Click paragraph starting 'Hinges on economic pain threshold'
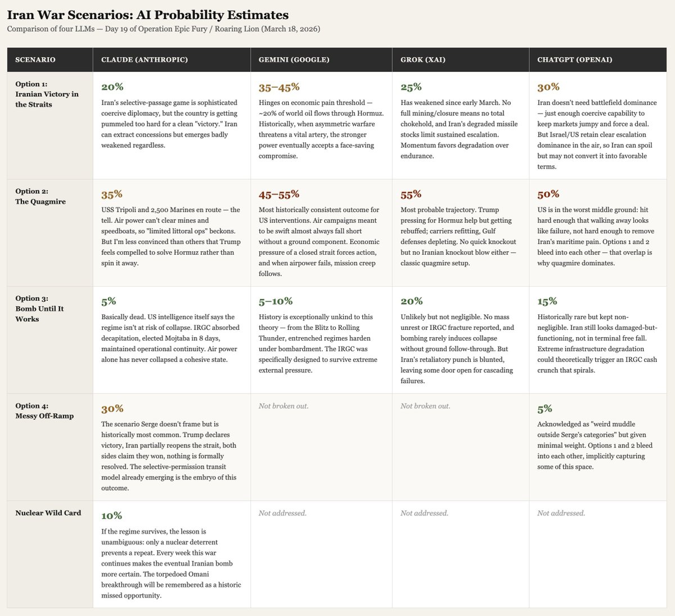 click(321, 129)
